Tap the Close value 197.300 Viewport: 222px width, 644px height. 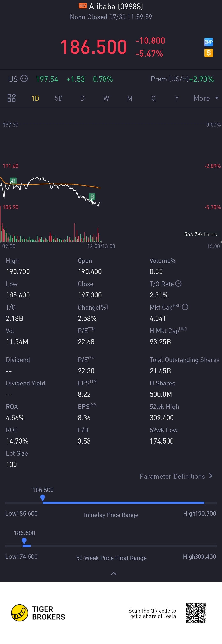pos(90,295)
